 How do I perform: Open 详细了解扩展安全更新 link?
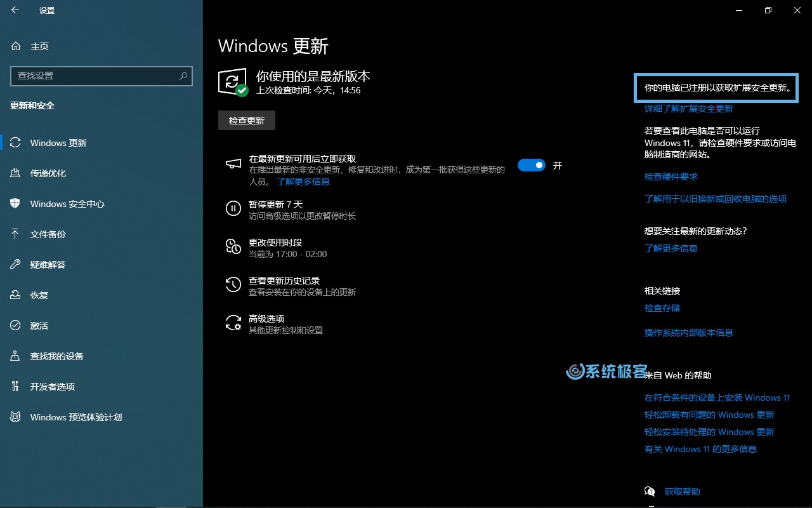click(x=689, y=109)
